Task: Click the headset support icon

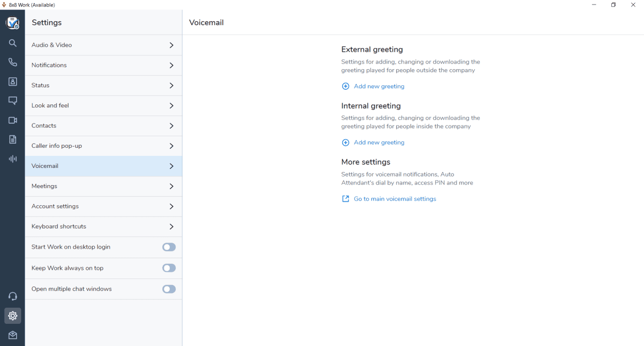Action: [13, 297]
